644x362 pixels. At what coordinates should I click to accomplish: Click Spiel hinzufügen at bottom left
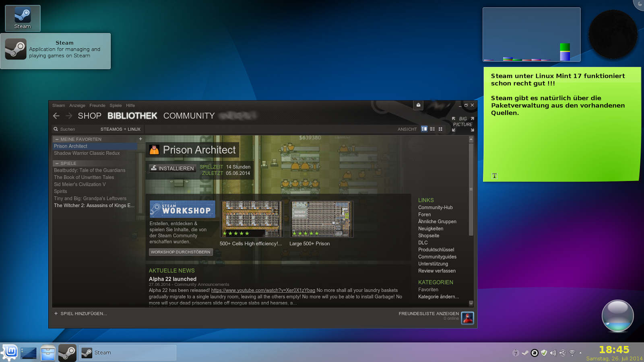point(80,314)
